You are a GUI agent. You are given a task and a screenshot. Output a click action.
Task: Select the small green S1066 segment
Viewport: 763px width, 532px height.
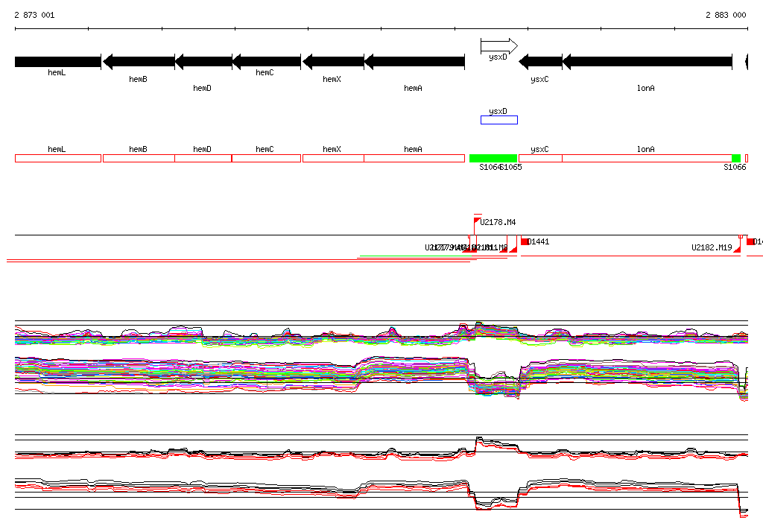736,158
